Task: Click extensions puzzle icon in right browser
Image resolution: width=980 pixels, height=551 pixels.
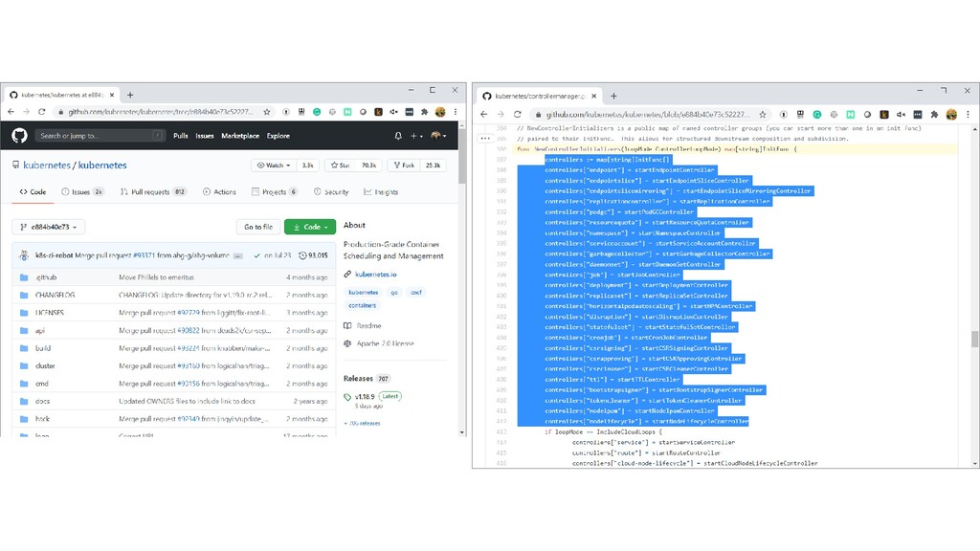Action: pos(934,115)
